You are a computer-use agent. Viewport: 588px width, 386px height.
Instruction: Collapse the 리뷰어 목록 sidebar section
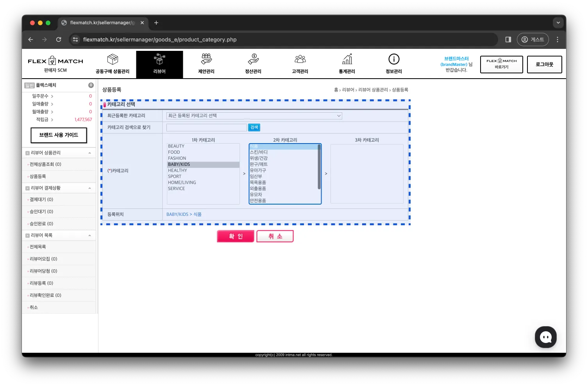pos(89,235)
